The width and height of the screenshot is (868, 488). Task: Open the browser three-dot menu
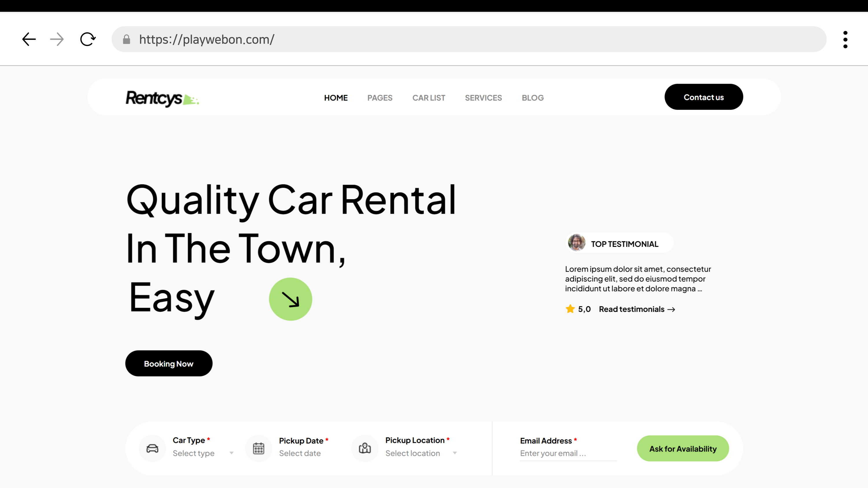[x=845, y=39]
